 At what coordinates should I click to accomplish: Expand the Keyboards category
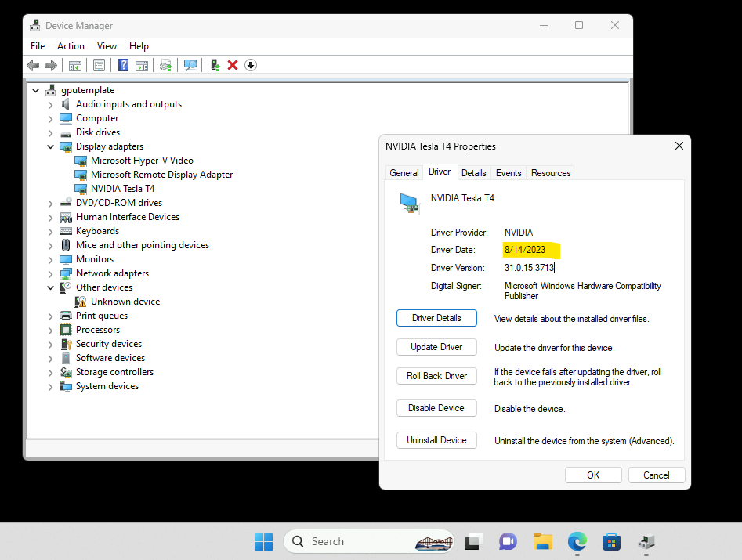51,231
